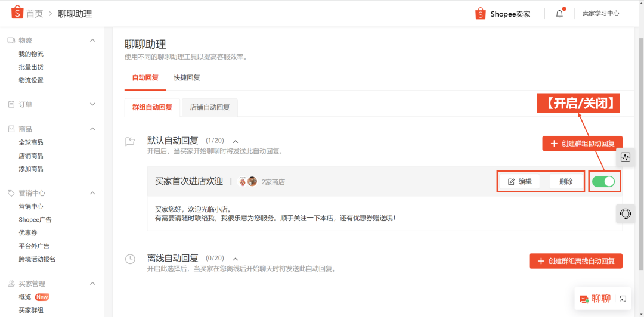Click the 聊聊 chat bubble icon

[584, 299]
